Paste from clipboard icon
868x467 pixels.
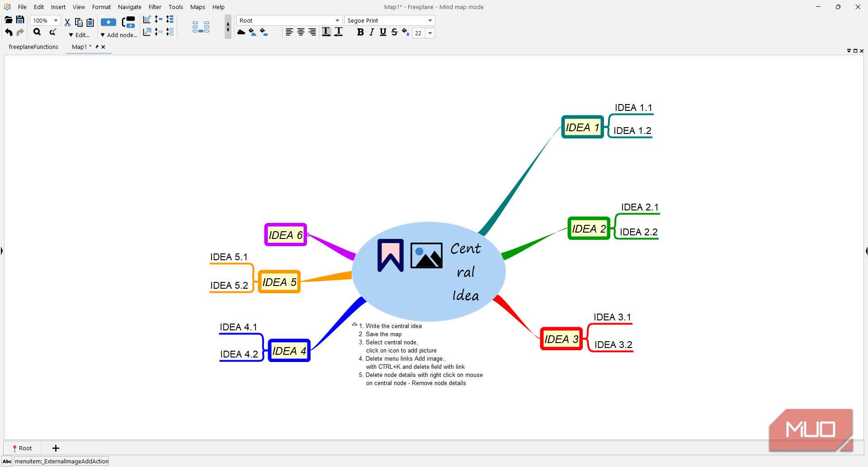[x=90, y=22]
